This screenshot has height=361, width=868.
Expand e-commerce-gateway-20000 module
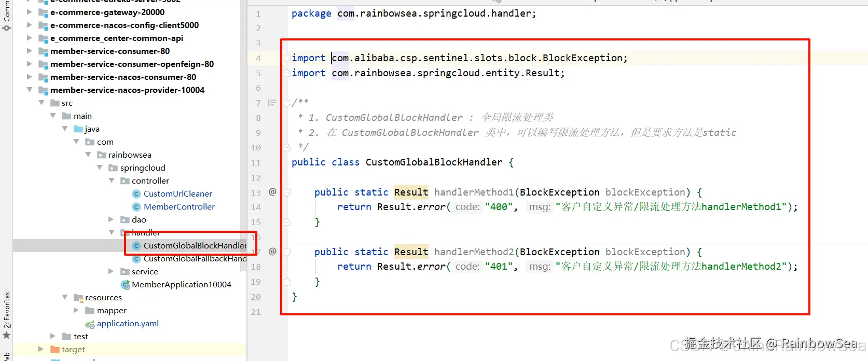[30, 12]
